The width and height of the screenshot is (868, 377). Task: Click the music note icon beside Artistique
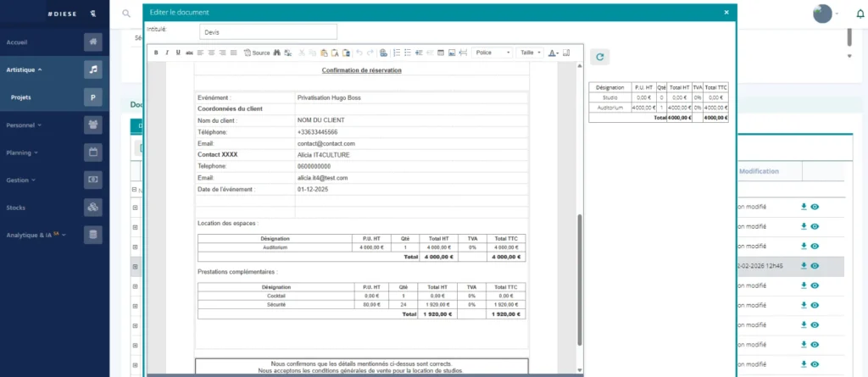93,69
